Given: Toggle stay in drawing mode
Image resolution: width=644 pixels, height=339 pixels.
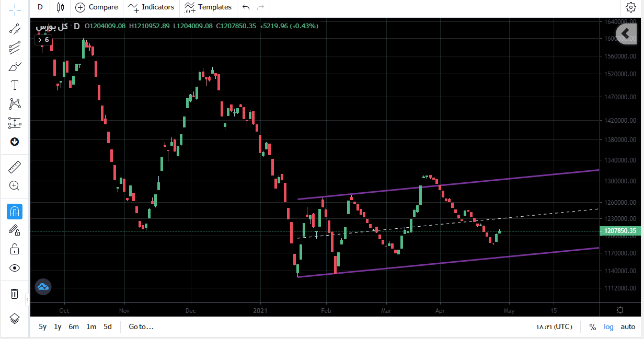Looking at the screenshot, I should [15, 230].
